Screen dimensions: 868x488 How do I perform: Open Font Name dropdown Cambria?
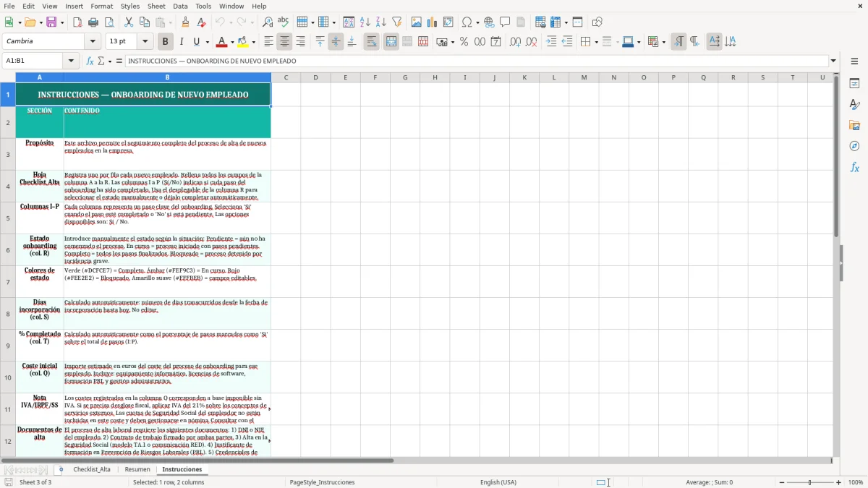coord(93,42)
